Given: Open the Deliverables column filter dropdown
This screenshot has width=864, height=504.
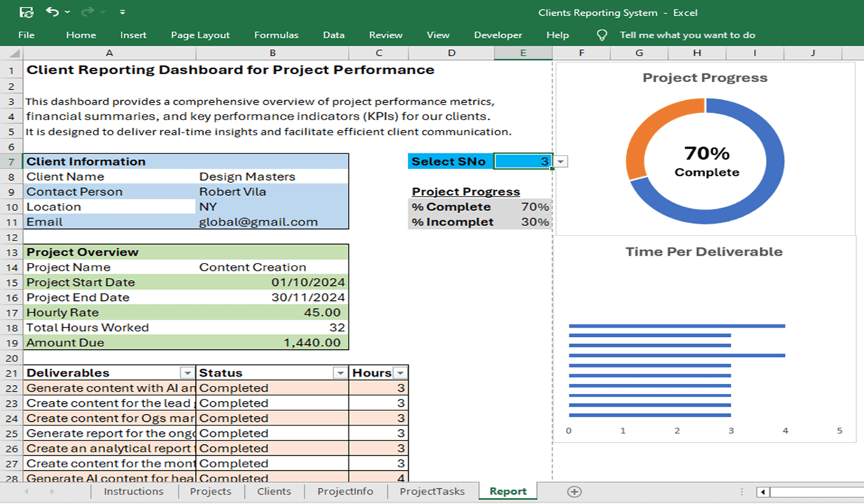Looking at the screenshot, I should click(187, 372).
